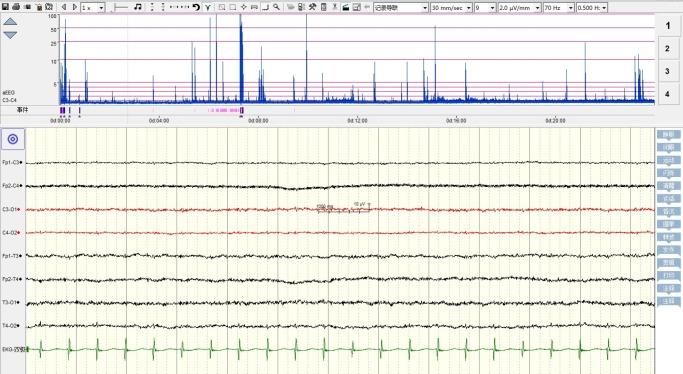This screenshot has height=374, width=683.
Task: Open the hammer and wrench settings icon
Action: pos(312,7)
